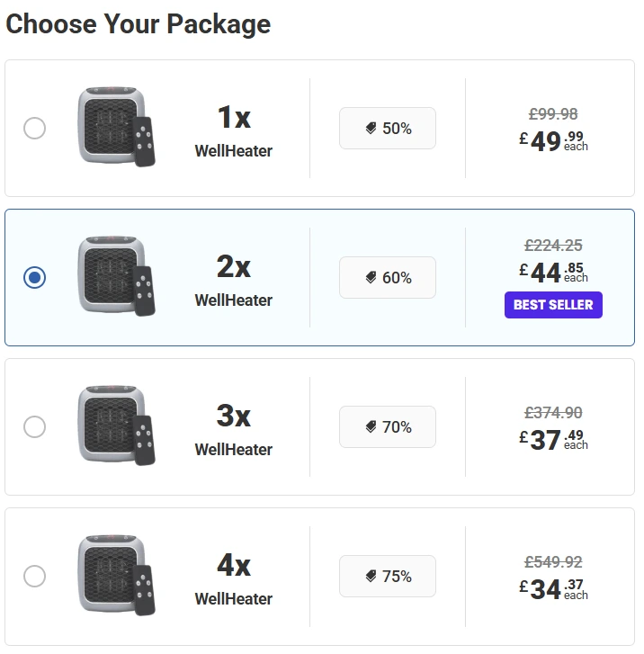Select the 4x WellHeater radio button

click(34, 577)
